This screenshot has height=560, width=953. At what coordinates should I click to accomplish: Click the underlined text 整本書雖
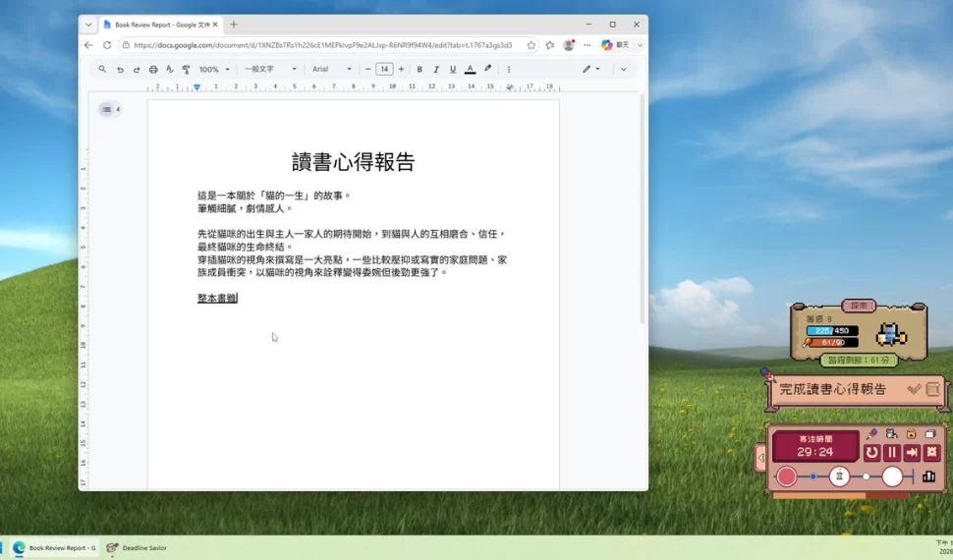coord(216,298)
